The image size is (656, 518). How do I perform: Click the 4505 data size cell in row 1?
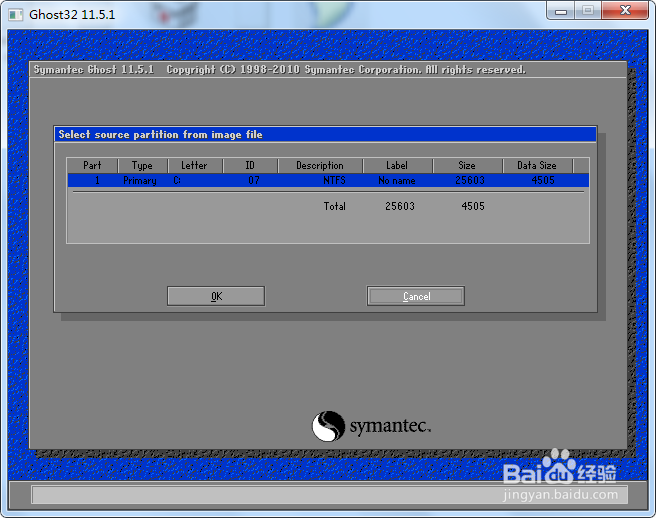point(543,180)
